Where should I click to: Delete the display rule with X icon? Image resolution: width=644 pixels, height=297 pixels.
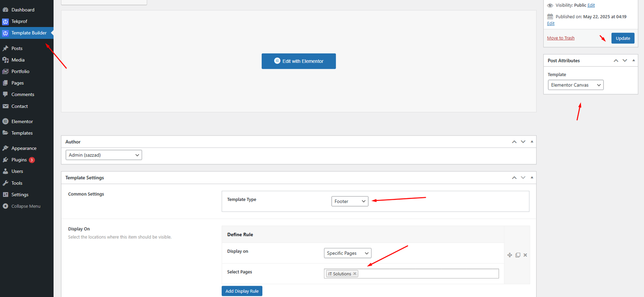coord(525,255)
